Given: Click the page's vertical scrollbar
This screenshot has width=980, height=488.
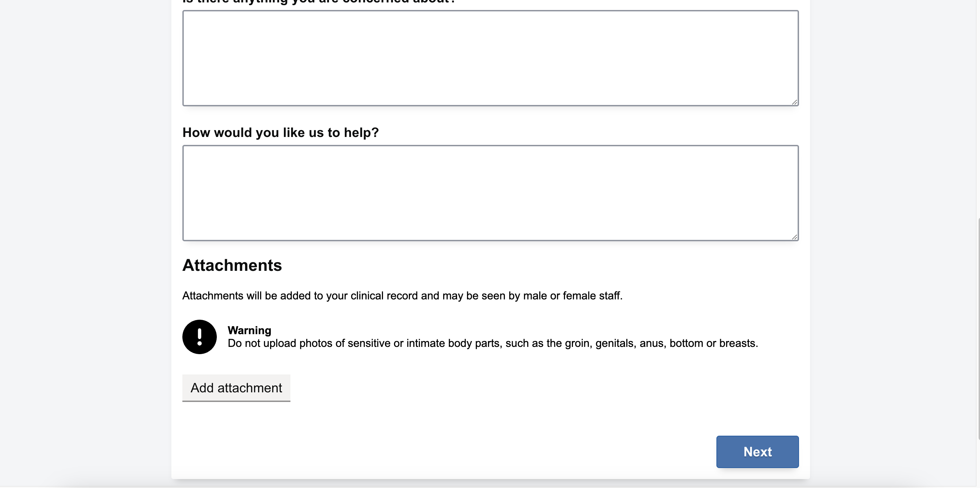Looking at the screenshot, I should (977, 327).
